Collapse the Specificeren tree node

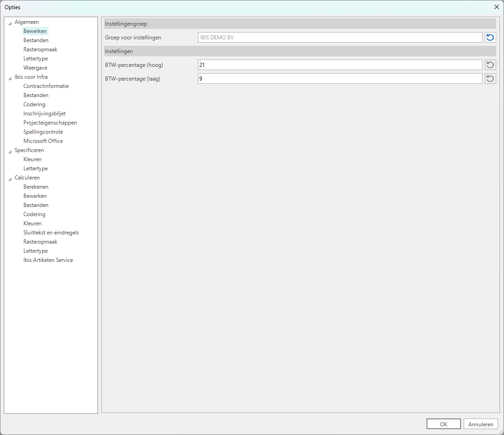coord(10,151)
